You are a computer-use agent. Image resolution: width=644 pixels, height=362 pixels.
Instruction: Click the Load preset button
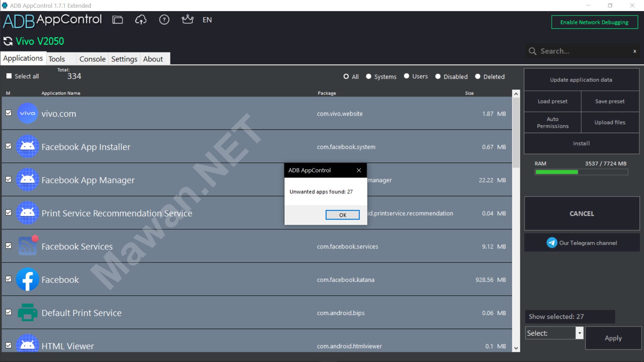[x=552, y=101]
